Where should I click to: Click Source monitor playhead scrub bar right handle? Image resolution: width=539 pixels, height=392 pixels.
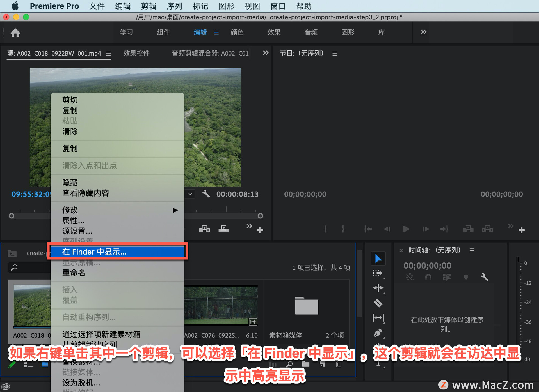click(260, 216)
